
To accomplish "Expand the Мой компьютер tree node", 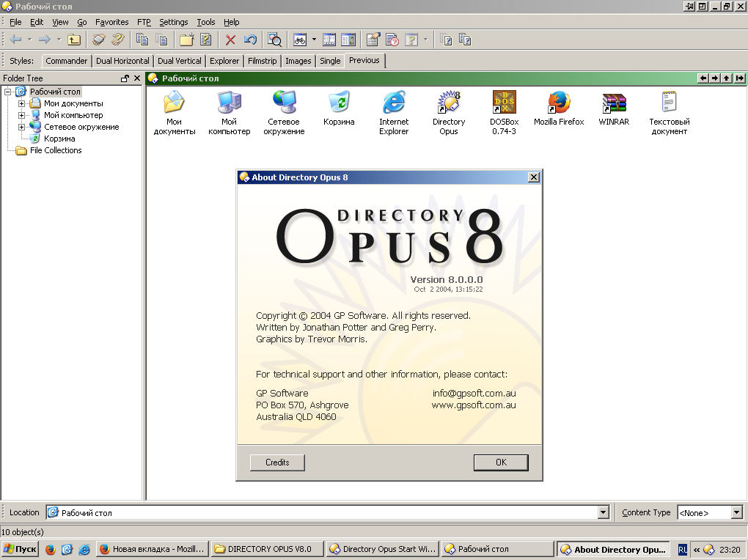I will 21,115.
